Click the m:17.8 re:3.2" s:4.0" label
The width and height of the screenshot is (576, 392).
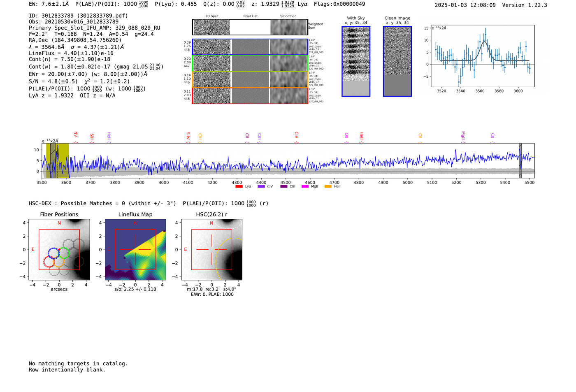pos(211,289)
